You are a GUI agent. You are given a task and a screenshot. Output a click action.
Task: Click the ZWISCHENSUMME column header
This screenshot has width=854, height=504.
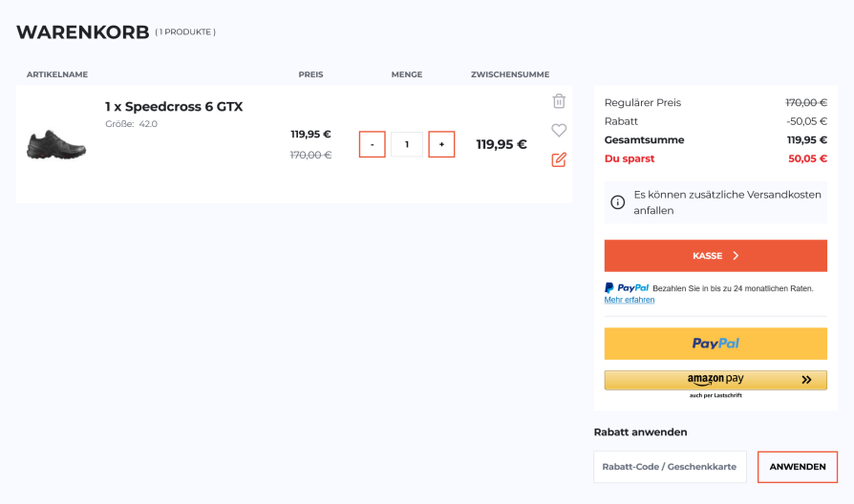(510, 74)
